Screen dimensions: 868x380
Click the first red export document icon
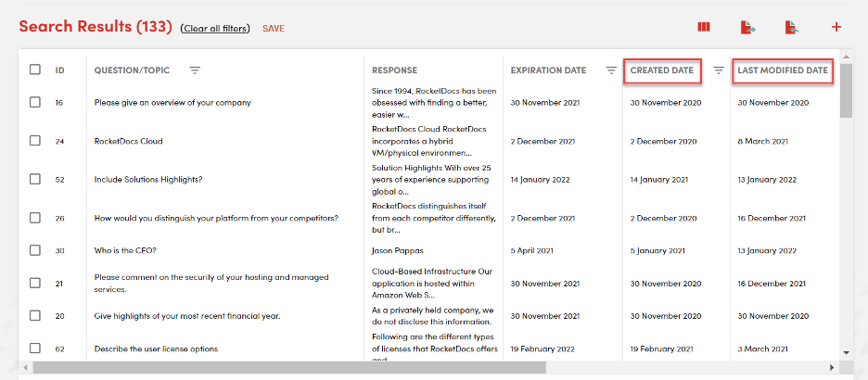pyautogui.click(x=747, y=27)
